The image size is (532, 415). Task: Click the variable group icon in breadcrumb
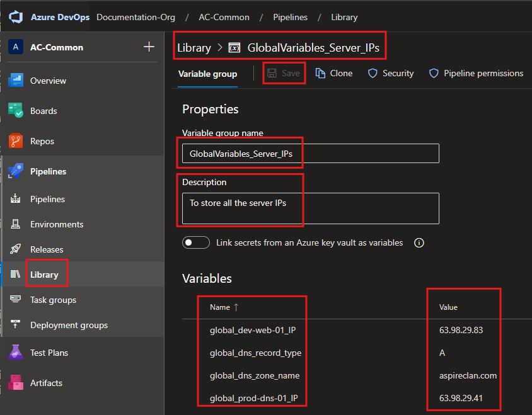click(234, 48)
